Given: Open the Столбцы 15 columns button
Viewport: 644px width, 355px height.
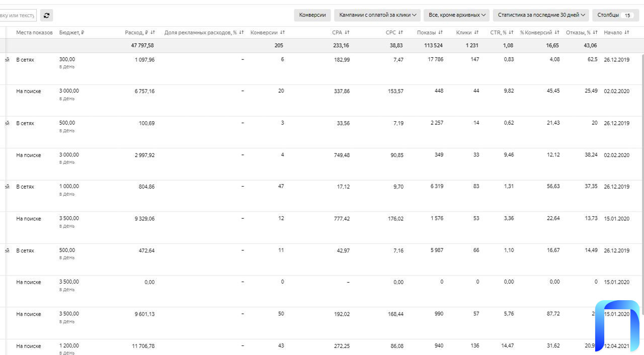Looking at the screenshot, I should (x=616, y=15).
